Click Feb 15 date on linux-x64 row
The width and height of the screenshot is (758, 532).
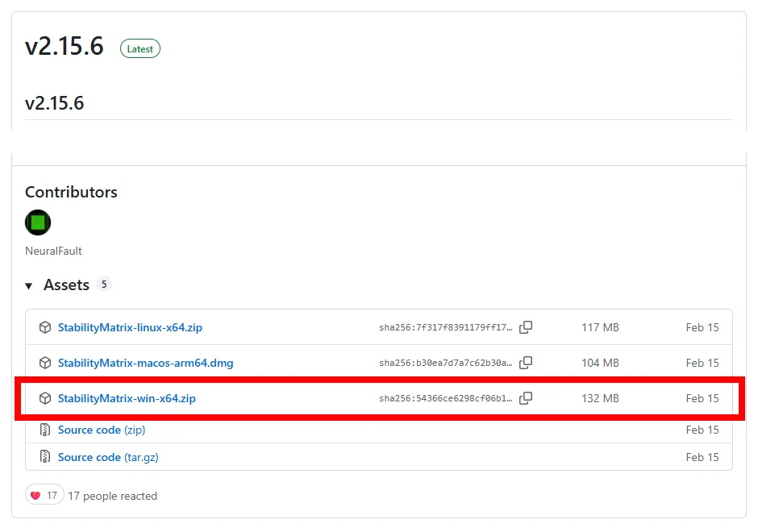click(x=702, y=327)
